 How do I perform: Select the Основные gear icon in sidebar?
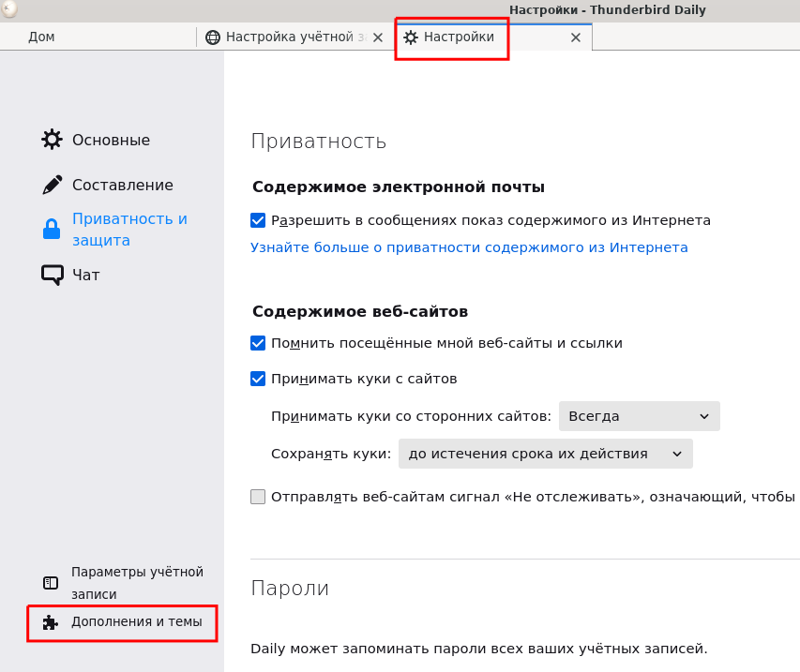click(x=53, y=139)
